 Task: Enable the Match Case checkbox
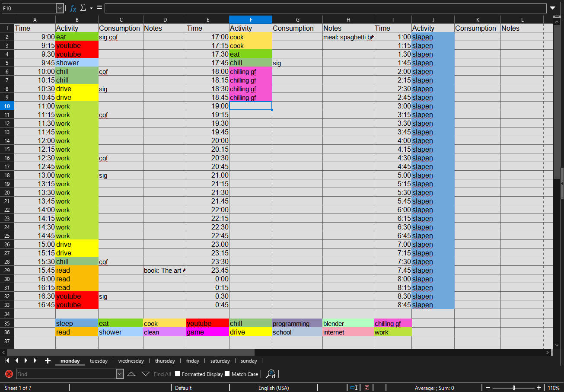[227, 374]
